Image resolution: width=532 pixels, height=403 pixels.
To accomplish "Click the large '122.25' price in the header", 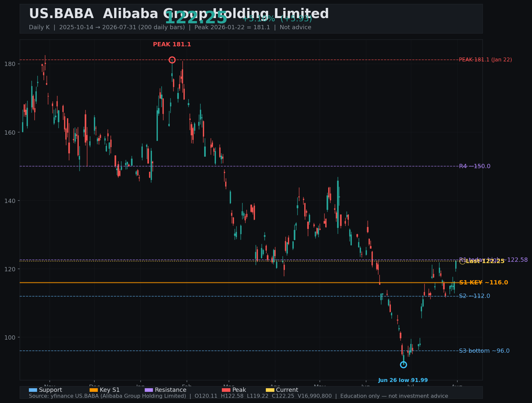I will tap(196, 17).
